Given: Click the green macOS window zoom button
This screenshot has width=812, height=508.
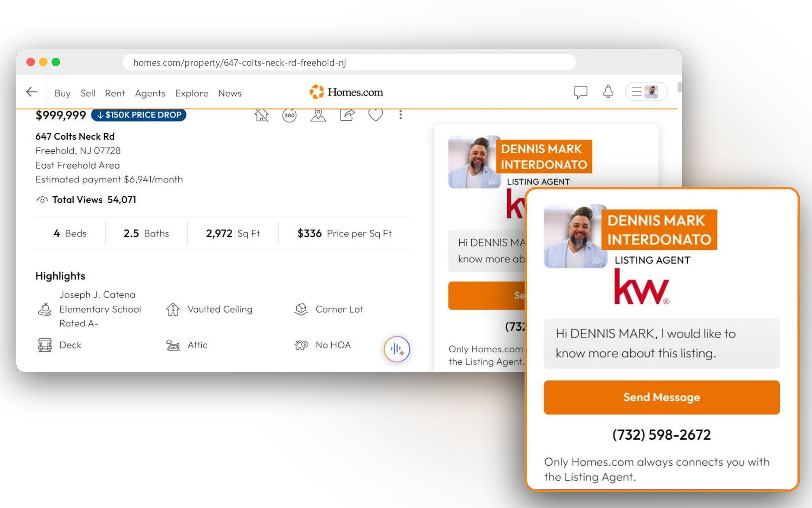Looking at the screenshot, I should point(56,62).
